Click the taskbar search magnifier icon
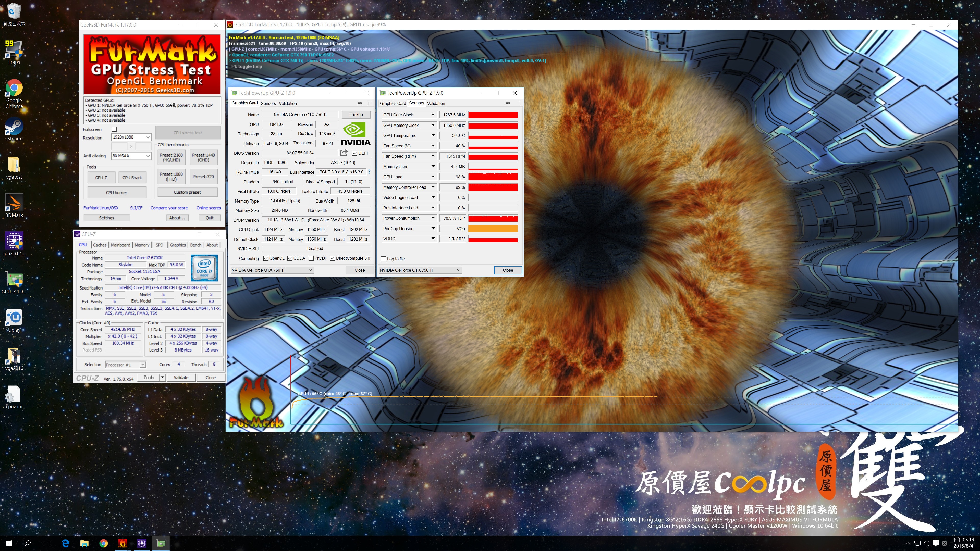The height and width of the screenshot is (551, 980). (x=27, y=543)
